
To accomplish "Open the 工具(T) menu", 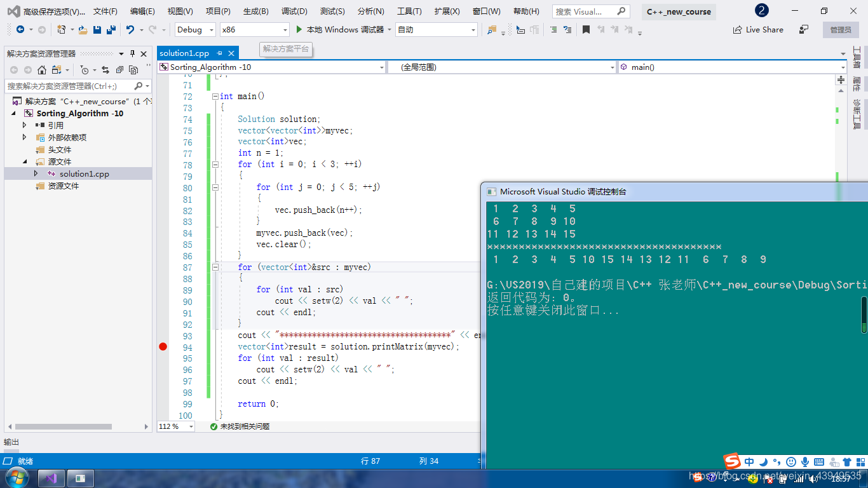I will [x=409, y=11].
